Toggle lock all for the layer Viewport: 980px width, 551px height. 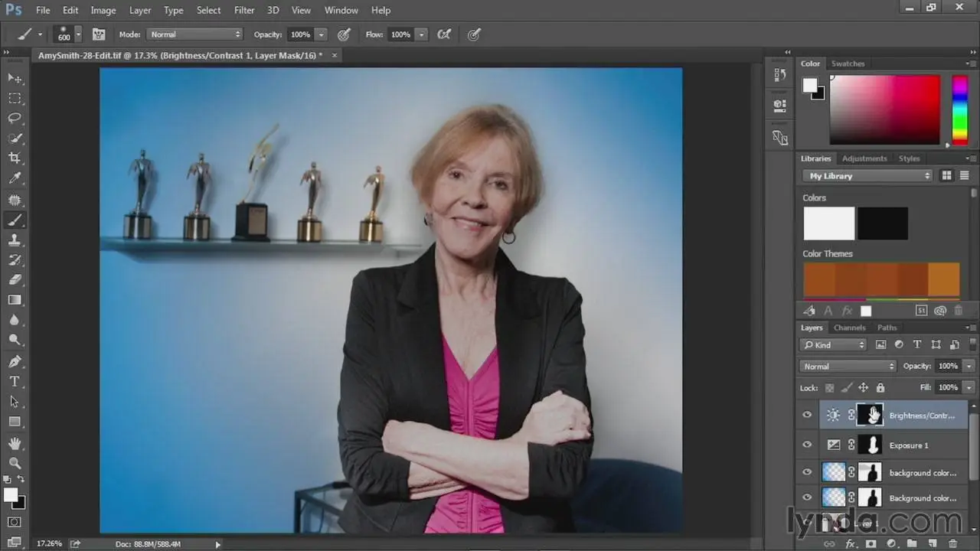coord(880,388)
